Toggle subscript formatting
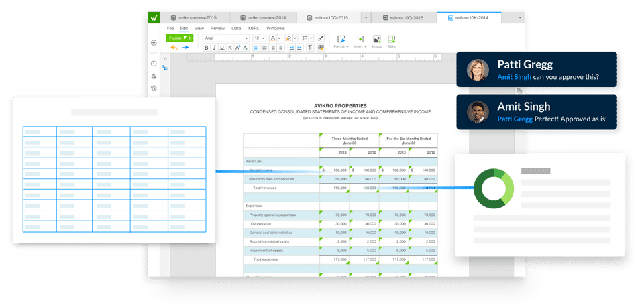This screenshot has width=644, height=305. pos(246,48)
